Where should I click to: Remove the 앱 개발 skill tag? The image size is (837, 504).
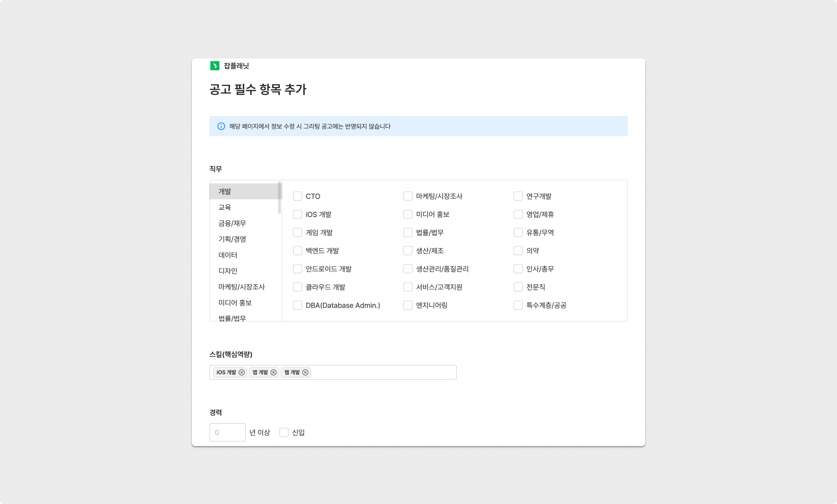274,373
